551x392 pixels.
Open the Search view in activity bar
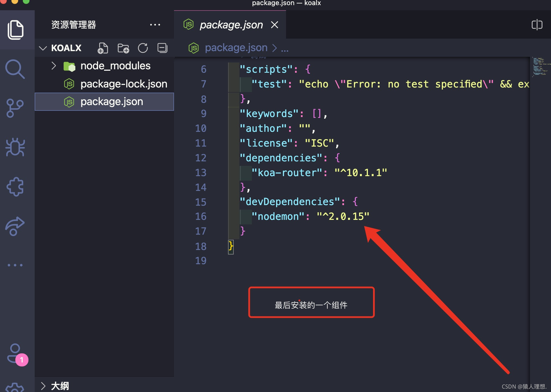coord(15,69)
